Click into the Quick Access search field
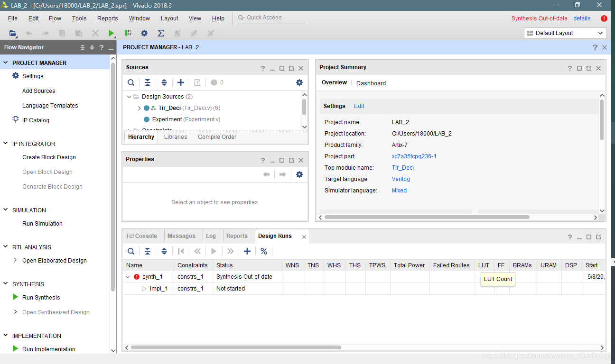 (271, 18)
